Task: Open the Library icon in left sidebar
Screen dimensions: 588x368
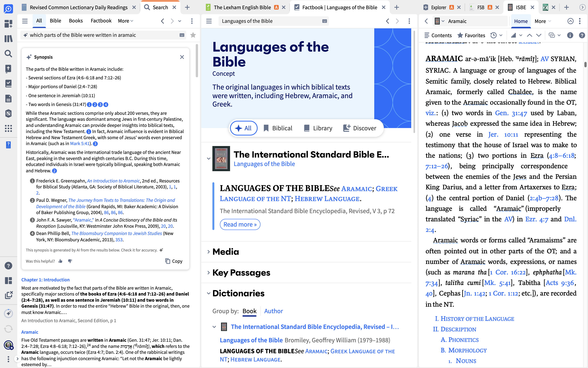Action: tap(8, 39)
